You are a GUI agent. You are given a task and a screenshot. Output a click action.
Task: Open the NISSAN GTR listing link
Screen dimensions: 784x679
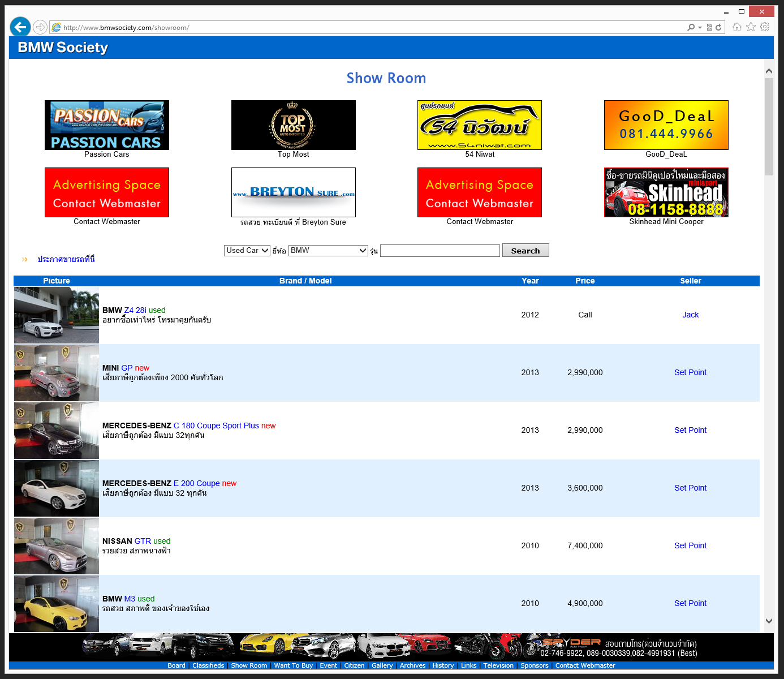click(143, 541)
